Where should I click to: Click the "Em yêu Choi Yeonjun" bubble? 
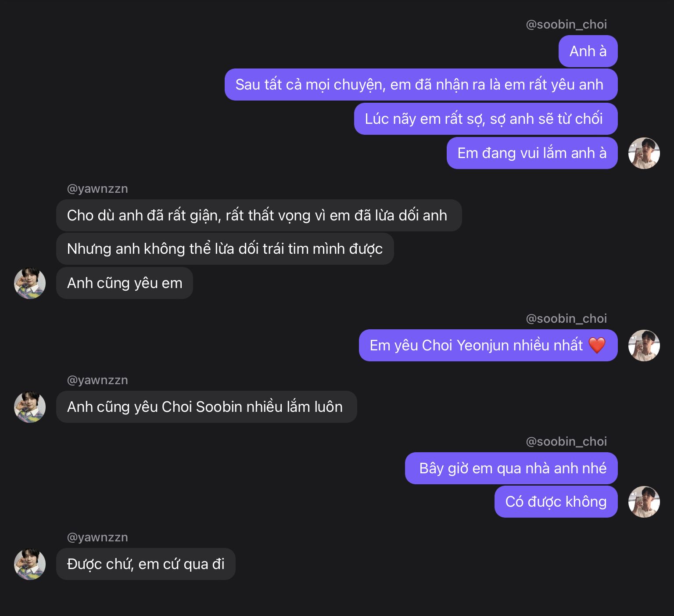click(488, 346)
